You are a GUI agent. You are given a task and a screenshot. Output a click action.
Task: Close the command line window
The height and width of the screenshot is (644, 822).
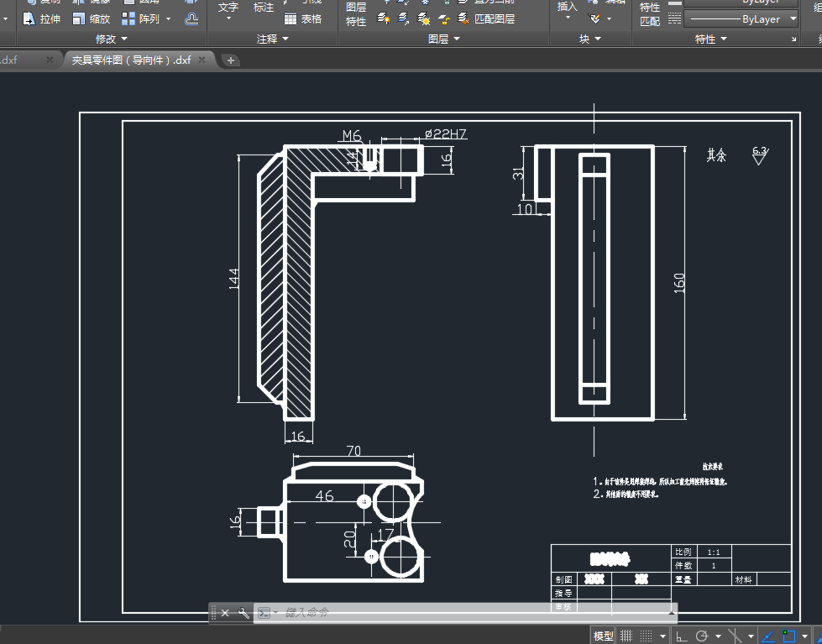pos(225,613)
